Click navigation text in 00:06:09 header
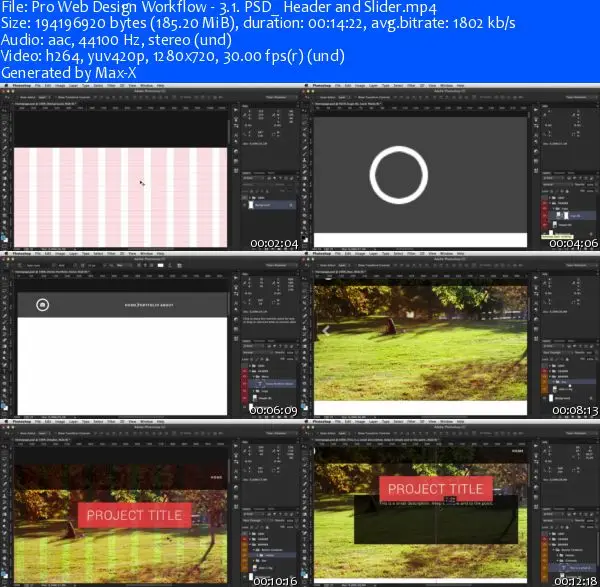600x587 pixels. pyautogui.click(x=149, y=305)
